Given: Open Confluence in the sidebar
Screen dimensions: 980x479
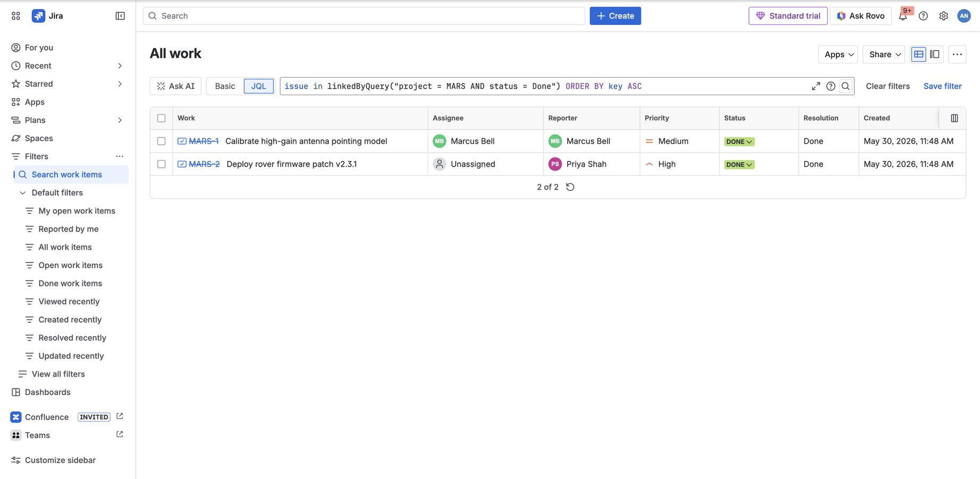Looking at the screenshot, I should tap(47, 417).
